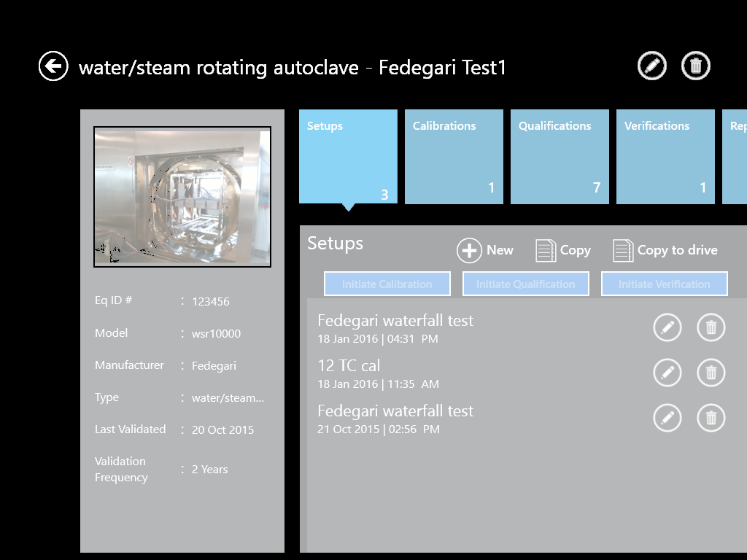Click Initiate Verification button
Image resolution: width=747 pixels, height=560 pixels.
tap(665, 284)
